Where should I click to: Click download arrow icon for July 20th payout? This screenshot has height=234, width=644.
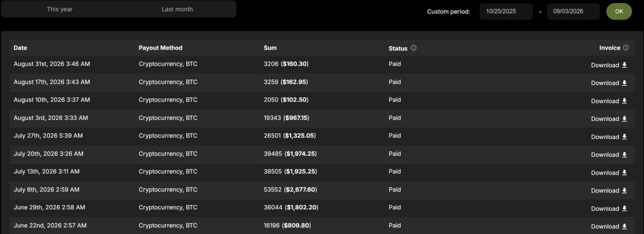click(x=624, y=155)
